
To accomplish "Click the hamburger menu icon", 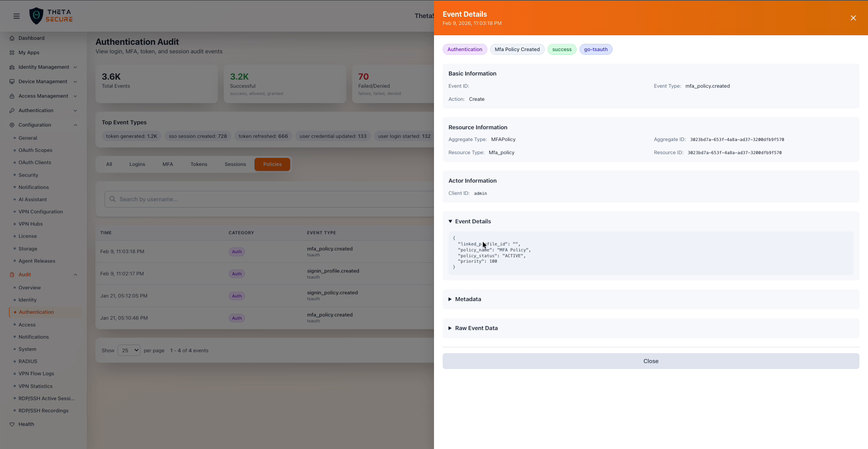I will 17,16.
